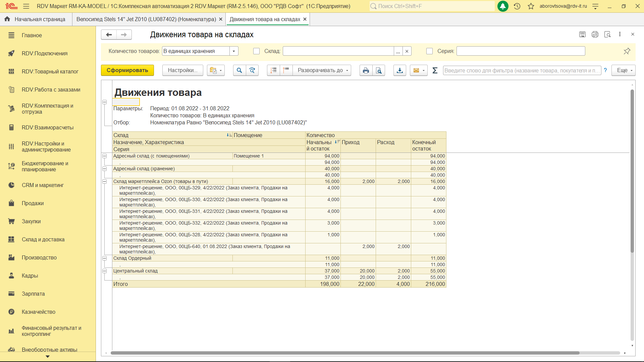This screenshot has height=362, width=644.
Task: Click the Сформировать button
Action: point(127,70)
